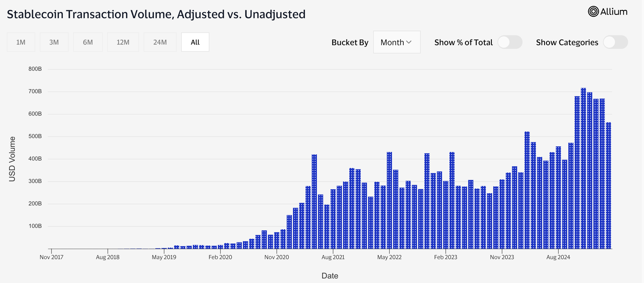Choose the 12M time range
Viewport: 644px width, 283px height.
123,42
